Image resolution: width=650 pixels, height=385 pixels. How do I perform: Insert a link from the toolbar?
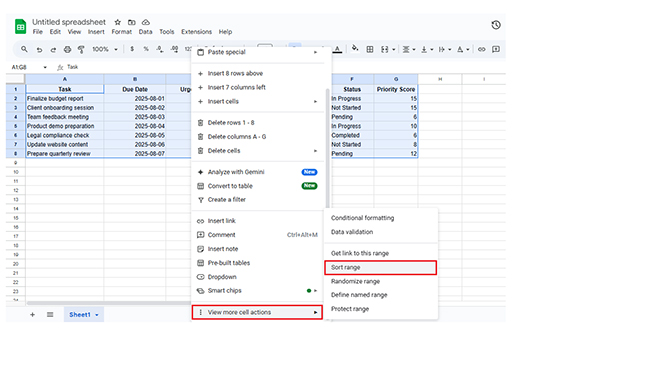[x=481, y=49]
